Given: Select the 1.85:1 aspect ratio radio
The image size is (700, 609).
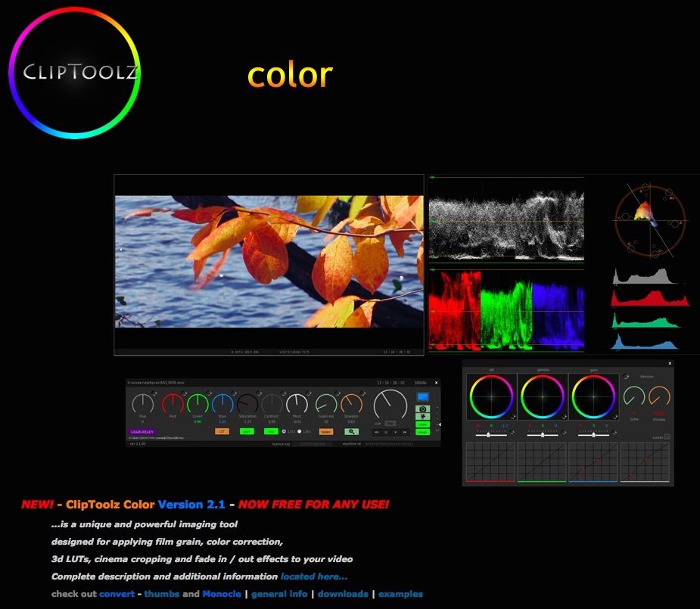Looking at the screenshot, I should coord(299,431).
